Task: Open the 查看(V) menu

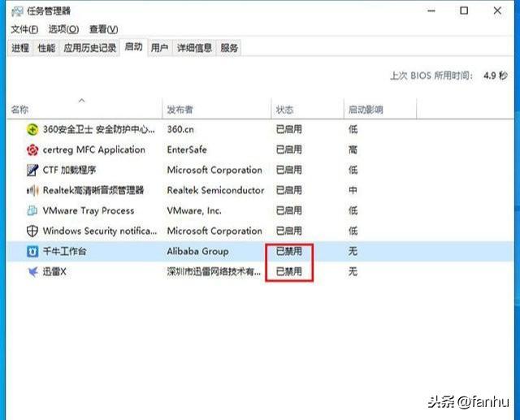Action: click(103, 29)
